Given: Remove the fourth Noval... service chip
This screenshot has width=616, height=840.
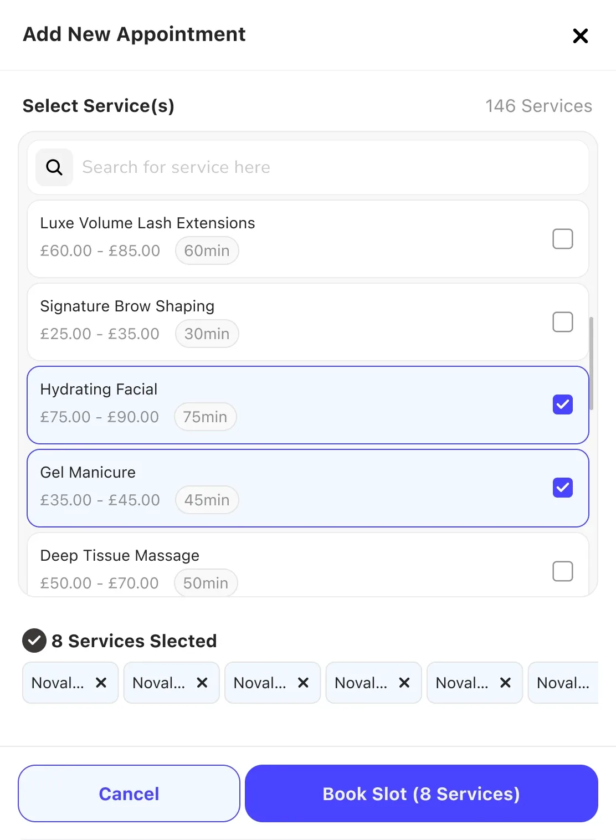Looking at the screenshot, I should click(404, 683).
